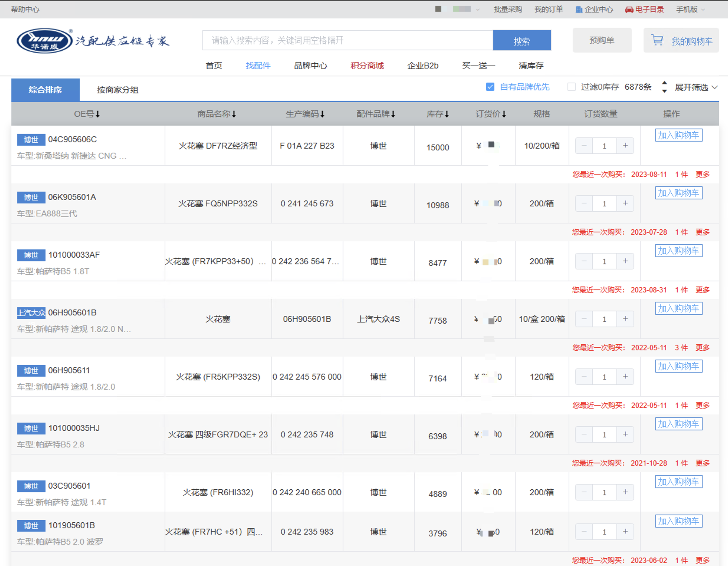728x566 pixels.
Task: Switch to 按商家分组 tab
Action: pos(118,90)
